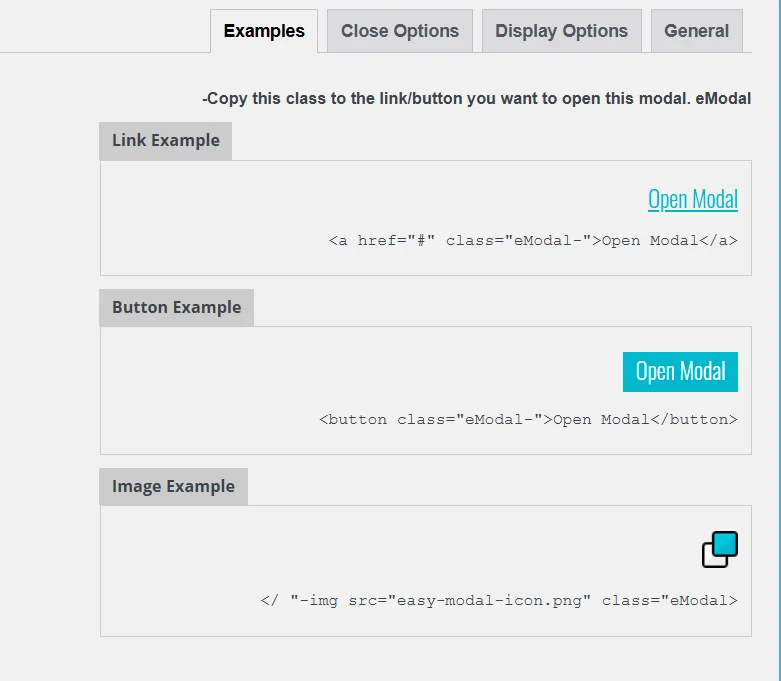Go to the Display Options tab
This screenshot has width=781, height=681.
tap(561, 31)
